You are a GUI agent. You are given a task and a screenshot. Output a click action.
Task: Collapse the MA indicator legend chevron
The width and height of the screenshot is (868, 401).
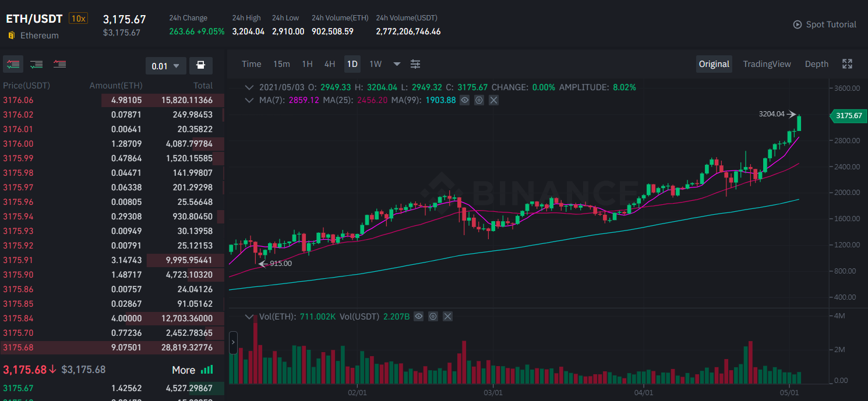pyautogui.click(x=249, y=100)
